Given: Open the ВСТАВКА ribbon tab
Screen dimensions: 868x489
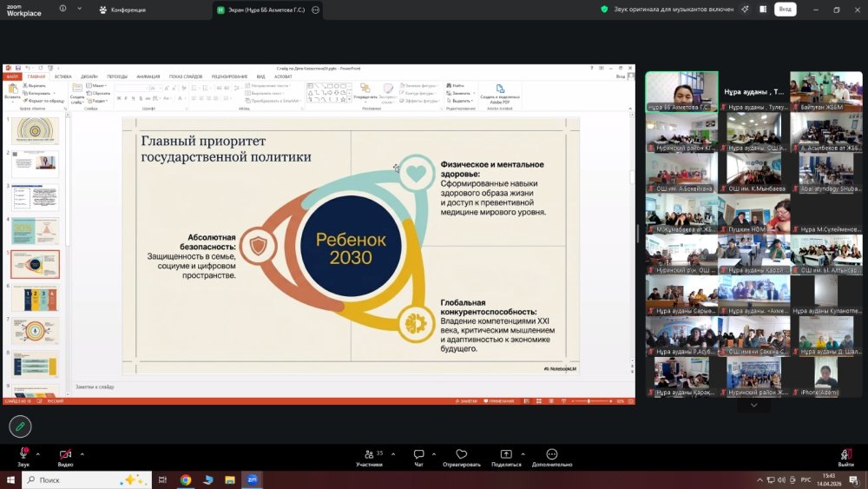Looking at the screenshot, I should [63, 76].
